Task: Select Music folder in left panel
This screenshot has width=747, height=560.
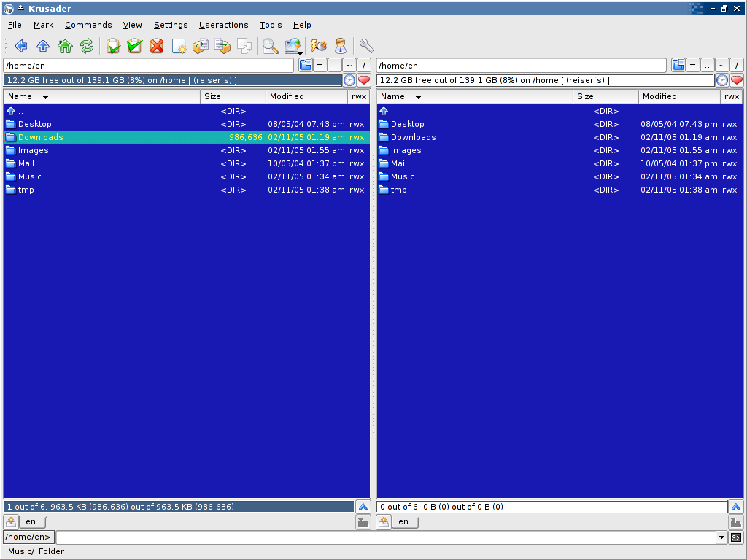Action: pos(187,176)
